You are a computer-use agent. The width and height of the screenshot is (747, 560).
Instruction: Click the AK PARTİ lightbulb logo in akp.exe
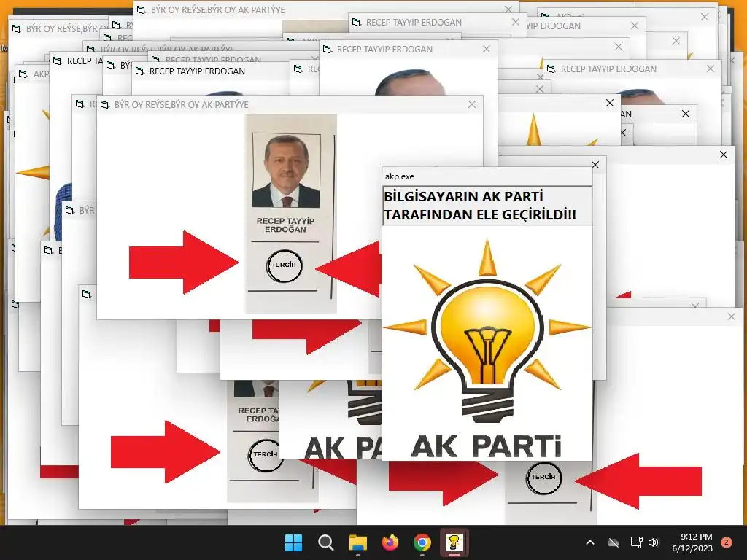click(x=487, y=349)
